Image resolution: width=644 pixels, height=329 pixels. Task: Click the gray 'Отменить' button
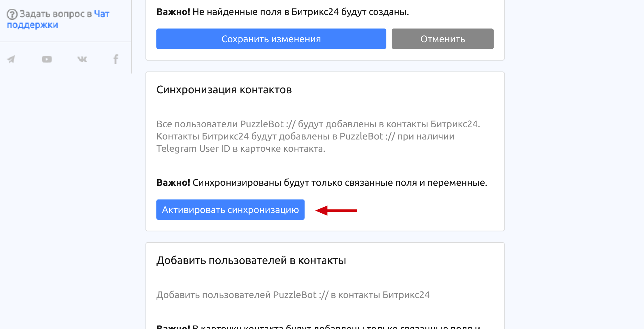click(442, 39)
